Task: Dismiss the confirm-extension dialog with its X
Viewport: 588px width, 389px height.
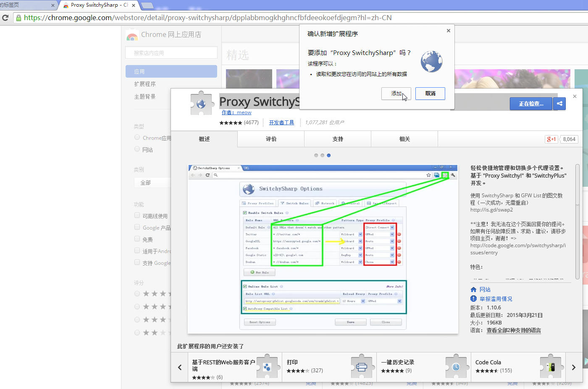Action: tap(449, 31)
